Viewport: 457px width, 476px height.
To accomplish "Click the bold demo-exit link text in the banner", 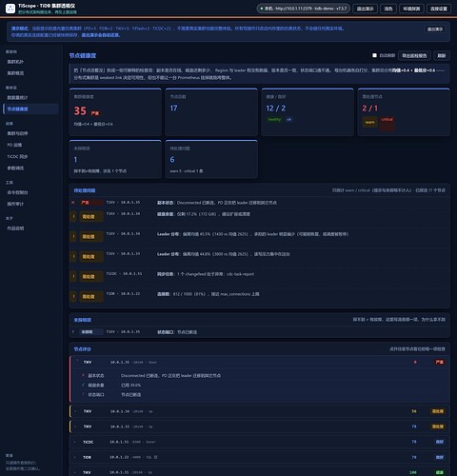I will [101, 35].
